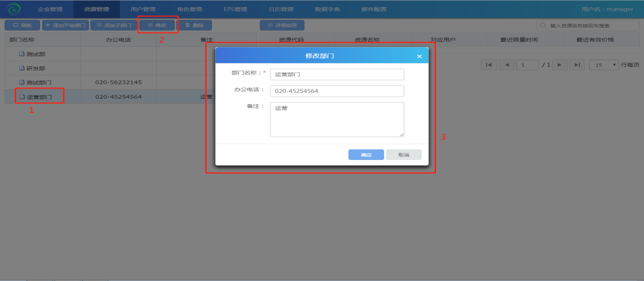The width and height of the screenshot is (644, 281).
Task: Click the 详细信息 details button
Action: click(x=282, y=25)
